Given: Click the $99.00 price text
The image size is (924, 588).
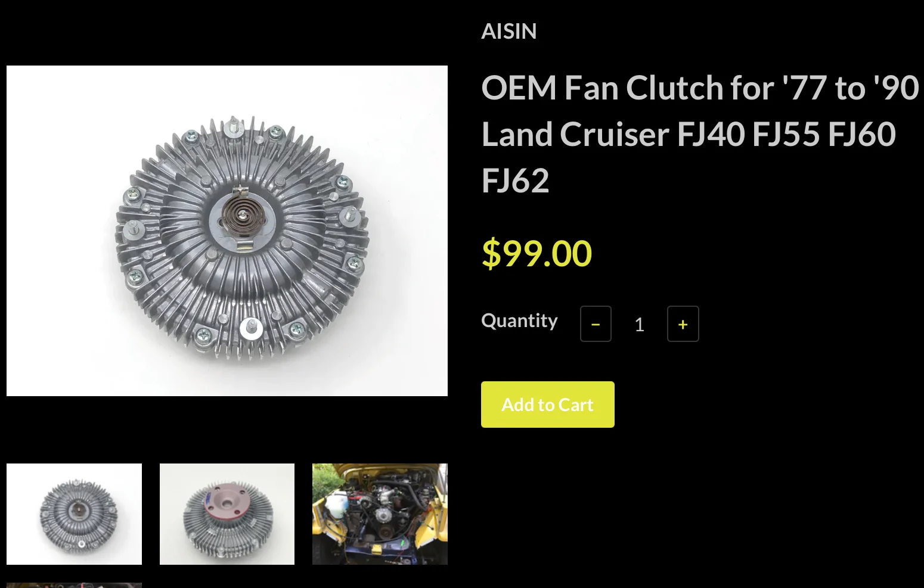Looking at the screenshot, I should pos(537,253).
